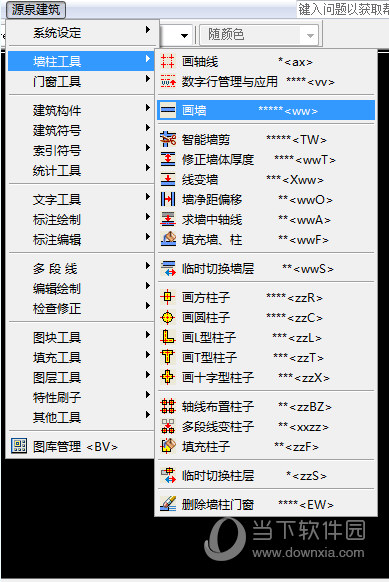Click the 多段线变柱子 icon
The height and width of the screenshot is (582, 389).
tap(167, 426)
